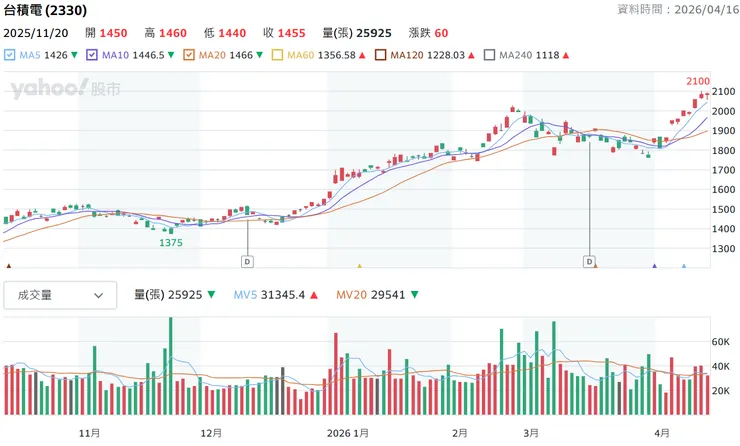Click the 2025/11/20 date readout
Screen dimensions: 740x446
pos(36,33)
